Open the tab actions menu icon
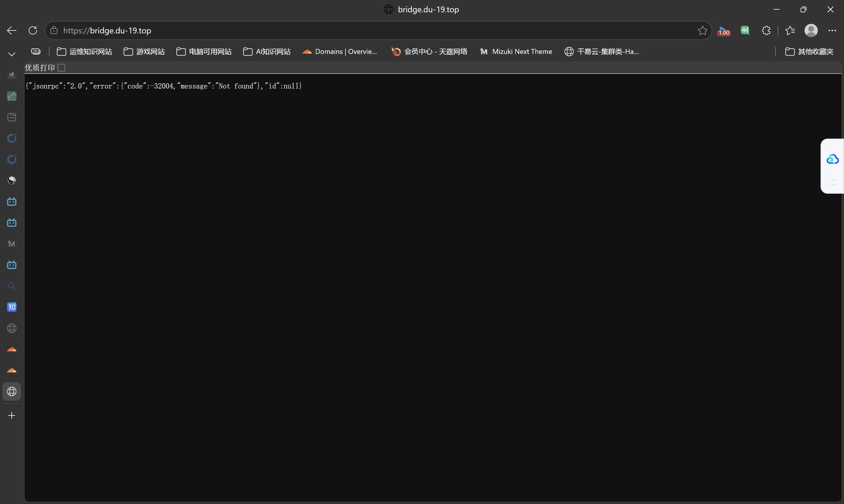844x504 pixels. point(36,51)
